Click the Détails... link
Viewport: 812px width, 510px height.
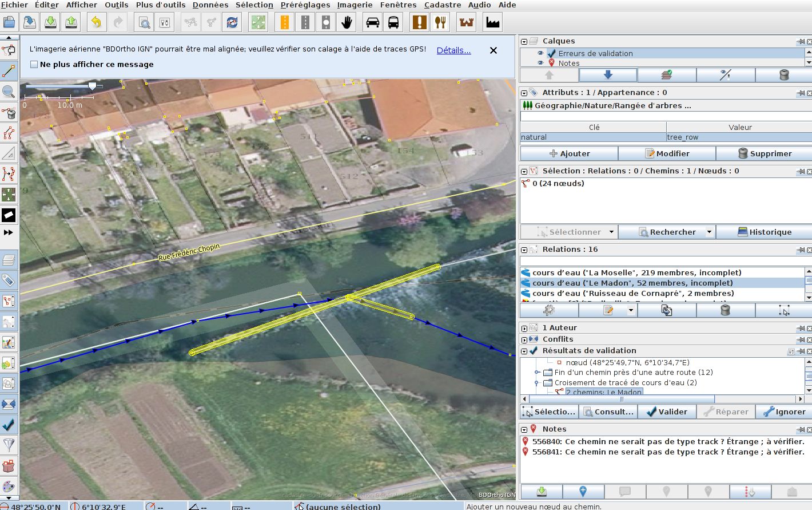(453, 50)
